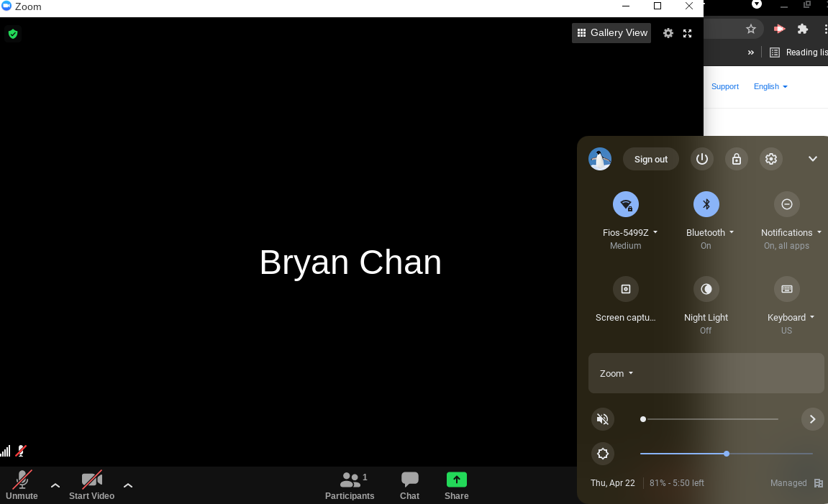Image resolution: width=828 pixels, height=504 pixels.
Task: Enter full screen mode in Zoom
Action: pyautogui.click(x=687, y=33)
